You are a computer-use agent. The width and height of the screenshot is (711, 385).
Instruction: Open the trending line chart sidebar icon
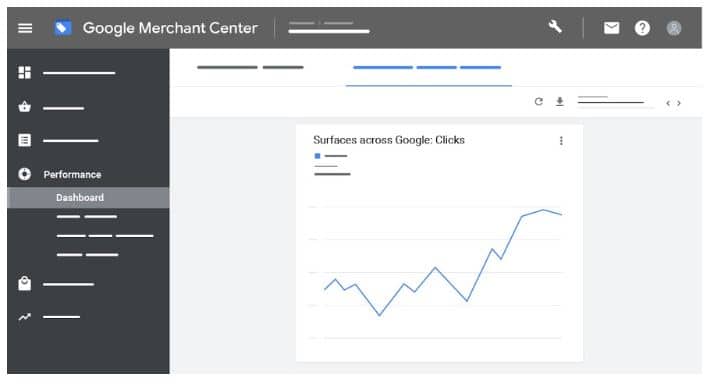pyautogui.click(x=24, y=317)
